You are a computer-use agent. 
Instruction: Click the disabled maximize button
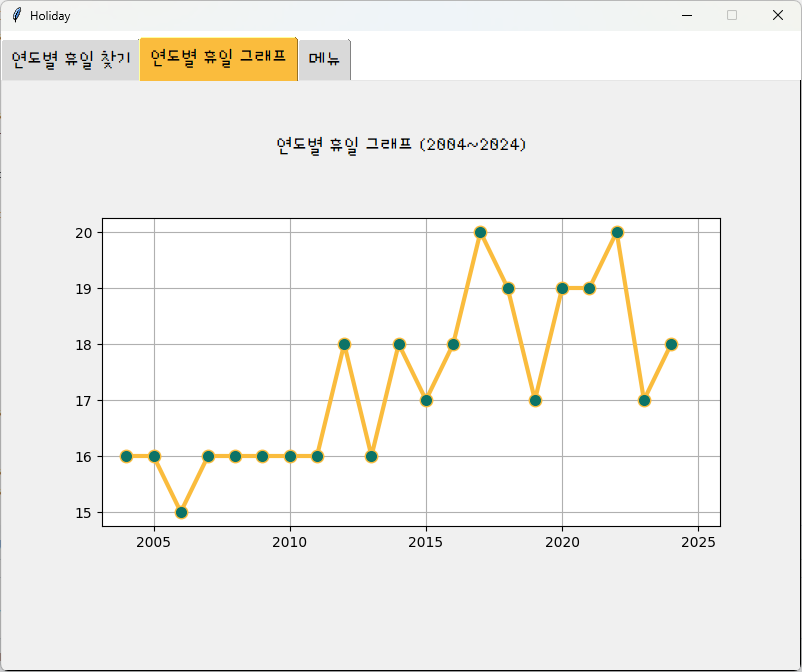click(732, 15)
